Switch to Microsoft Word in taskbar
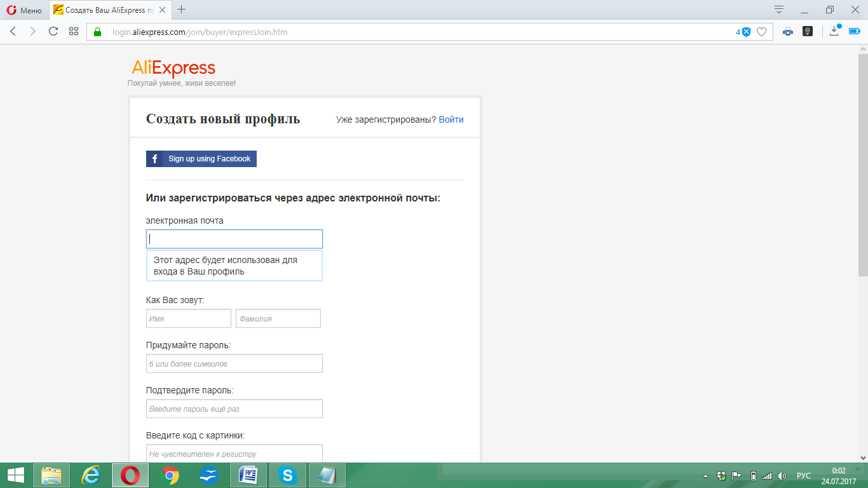This screenshot has width=868, height=488. point(248,475)
